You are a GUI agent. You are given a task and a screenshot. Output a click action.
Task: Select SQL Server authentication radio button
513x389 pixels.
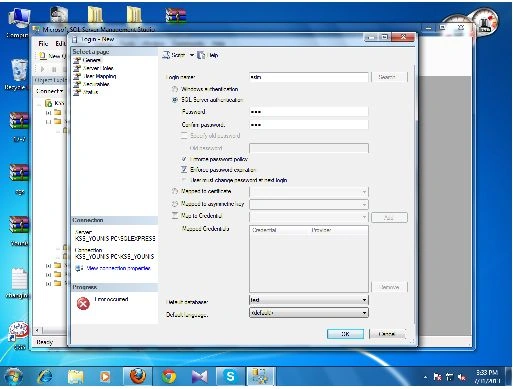(x=175, y=100)
